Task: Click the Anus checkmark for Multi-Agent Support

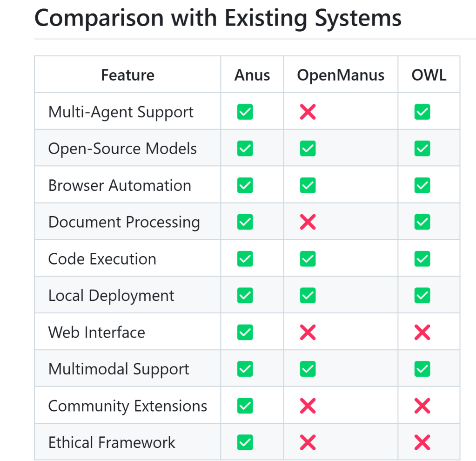Action: click(x=245, y=112)
